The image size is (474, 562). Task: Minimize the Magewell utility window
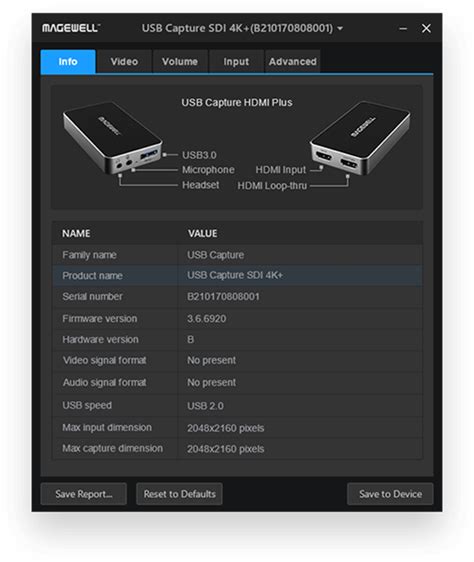403,28
